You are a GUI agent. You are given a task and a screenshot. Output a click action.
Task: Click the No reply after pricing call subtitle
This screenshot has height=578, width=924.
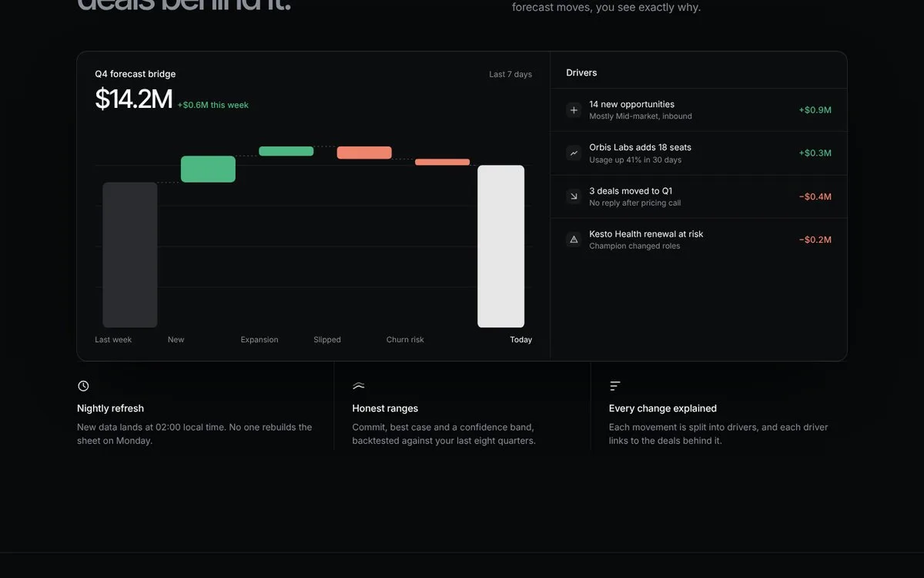click(x=635, y=203)
